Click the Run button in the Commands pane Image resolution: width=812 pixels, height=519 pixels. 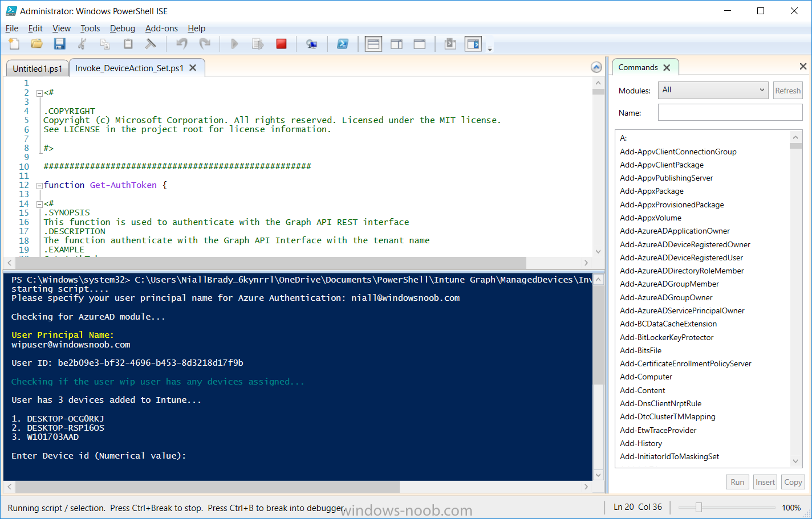[x=737, y=482]
